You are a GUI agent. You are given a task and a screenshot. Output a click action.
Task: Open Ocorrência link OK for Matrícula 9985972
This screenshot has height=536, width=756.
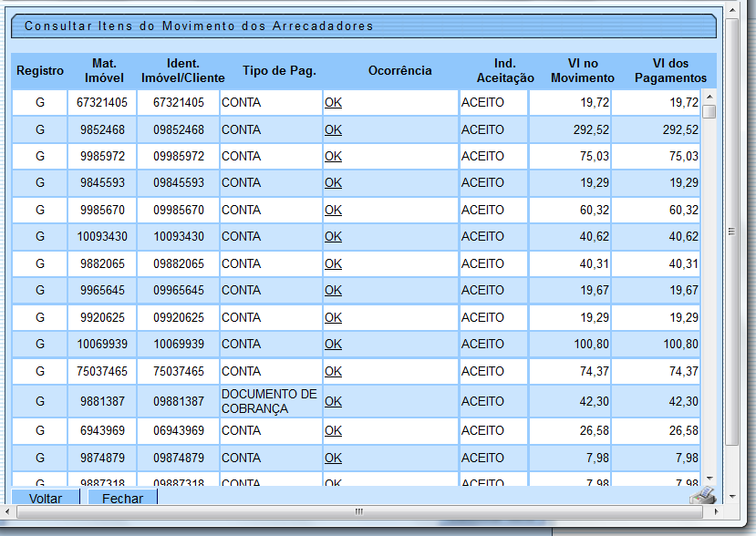click(x=333, y=156)
